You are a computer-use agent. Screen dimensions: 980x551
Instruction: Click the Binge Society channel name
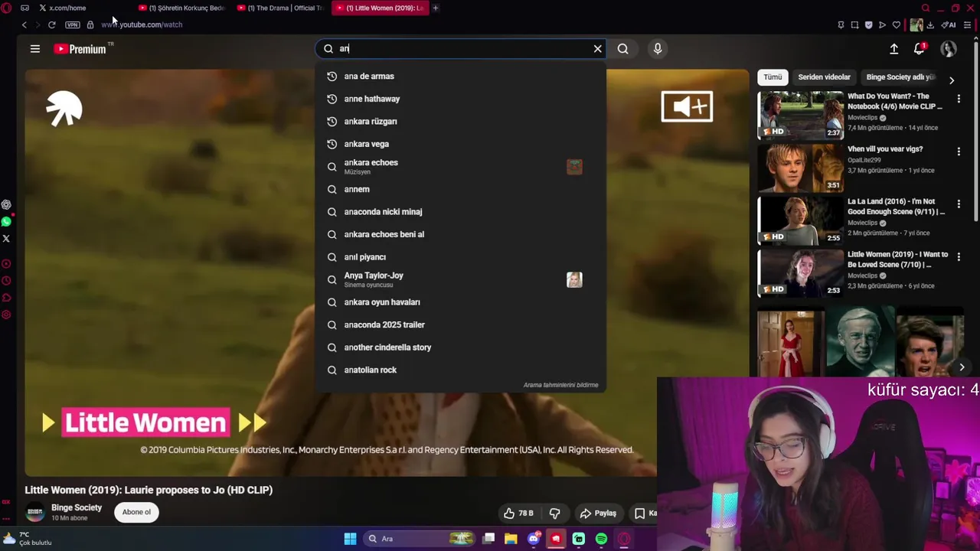point(77,508)
